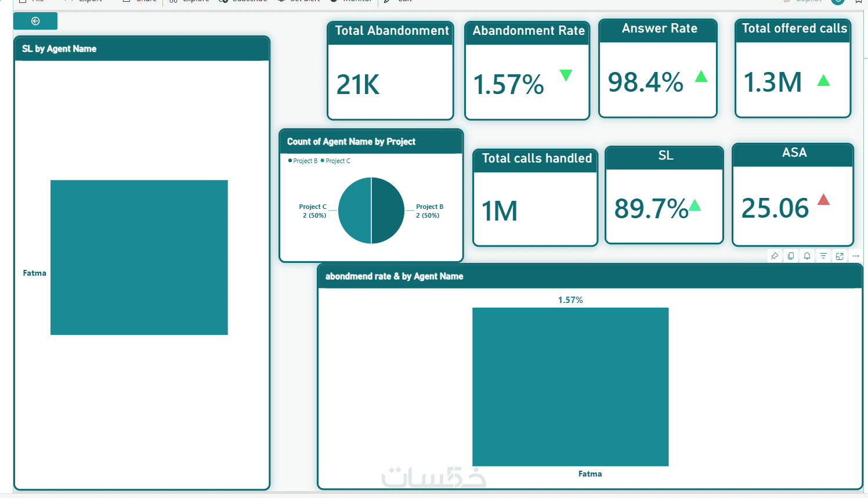This screenshot has width=868, height=498.
Task: Open filters icon on the visual
Action: (823, 256)
